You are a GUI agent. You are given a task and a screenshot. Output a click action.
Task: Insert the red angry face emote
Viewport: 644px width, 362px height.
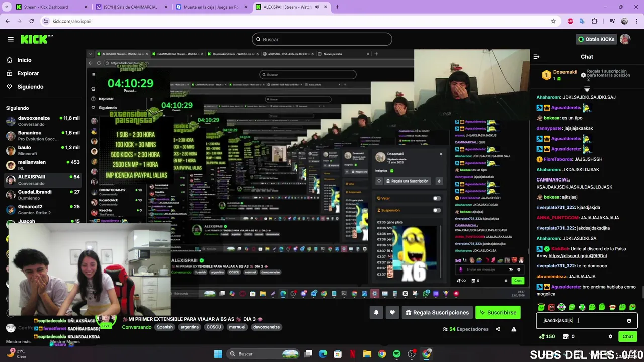coord(551,307)
